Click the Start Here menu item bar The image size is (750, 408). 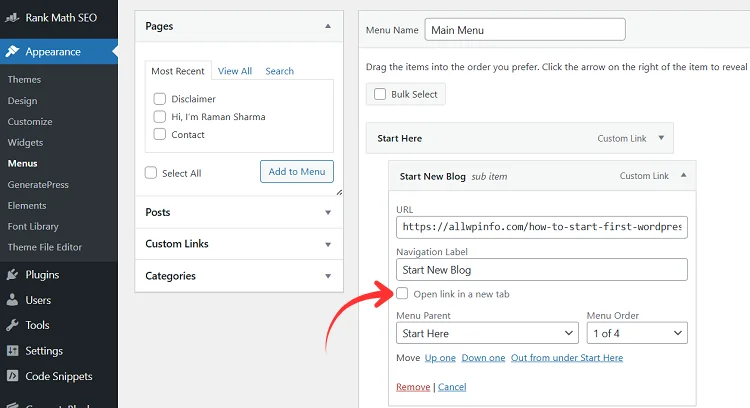coord(519,138)
